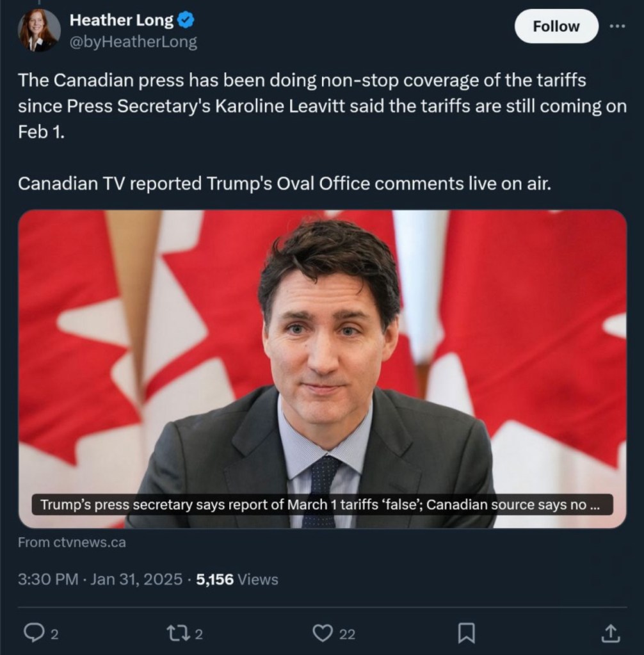Click the blue verified checkmark badge
Viewport: 644px width, 655px height.
pos(186,20)
